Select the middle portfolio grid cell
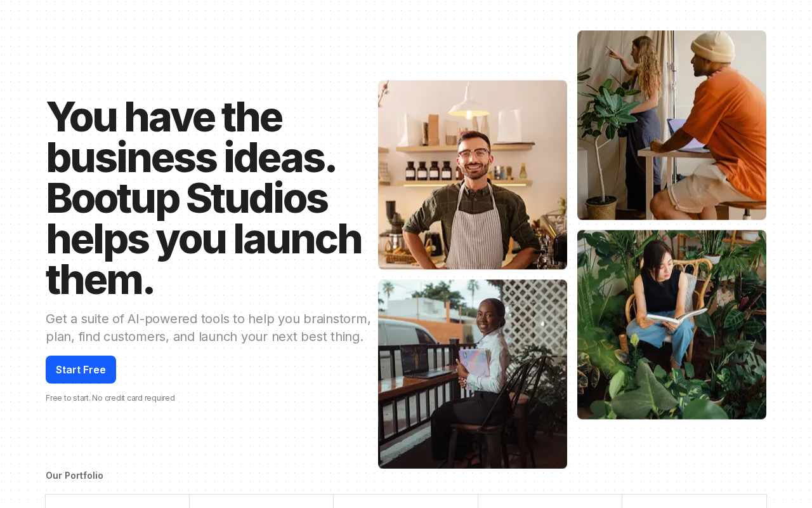The height and width of the screenshot is (508, 812). coord(405,501)
